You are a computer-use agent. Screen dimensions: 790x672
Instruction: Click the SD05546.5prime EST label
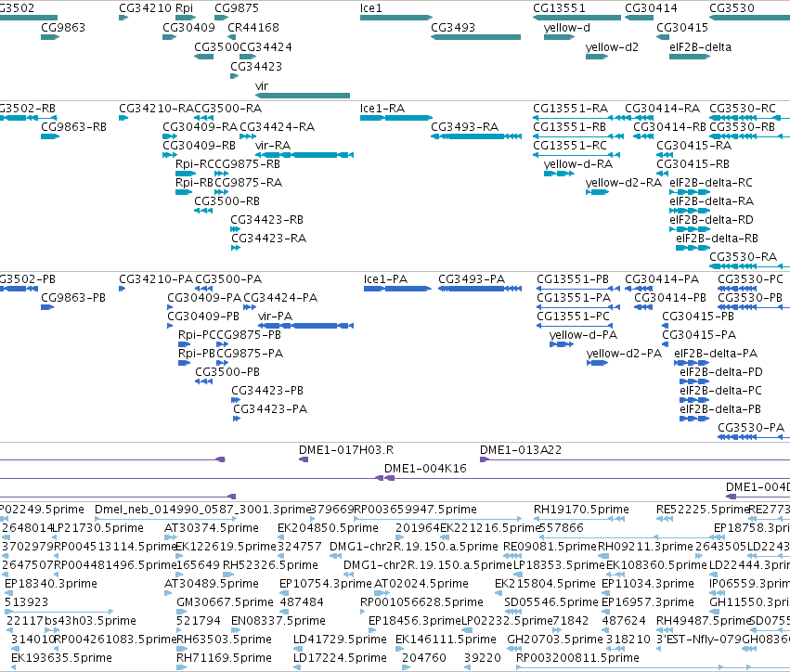551,602
